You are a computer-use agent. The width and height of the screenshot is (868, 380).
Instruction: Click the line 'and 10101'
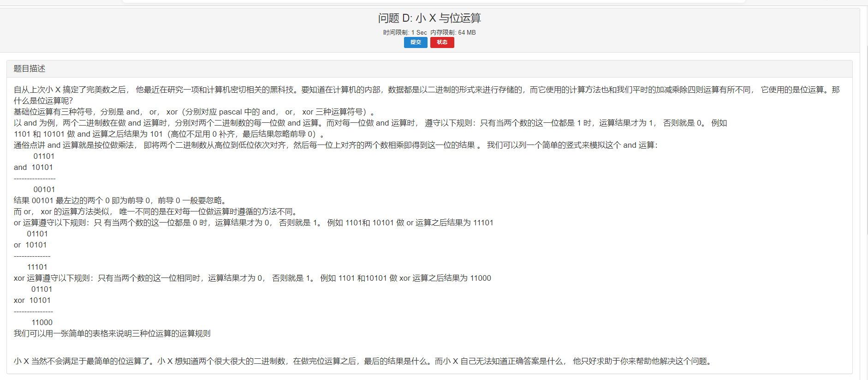pos(33,167)
